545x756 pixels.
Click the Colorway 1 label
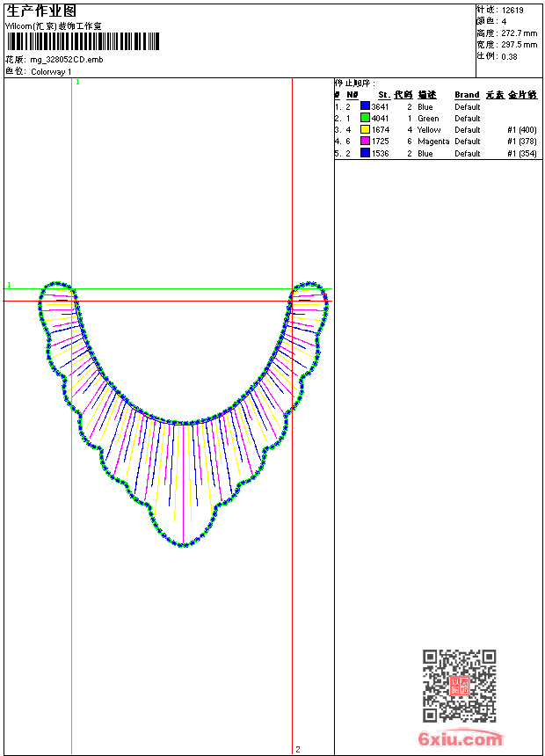pyautogui.click(x=52, y=71)
